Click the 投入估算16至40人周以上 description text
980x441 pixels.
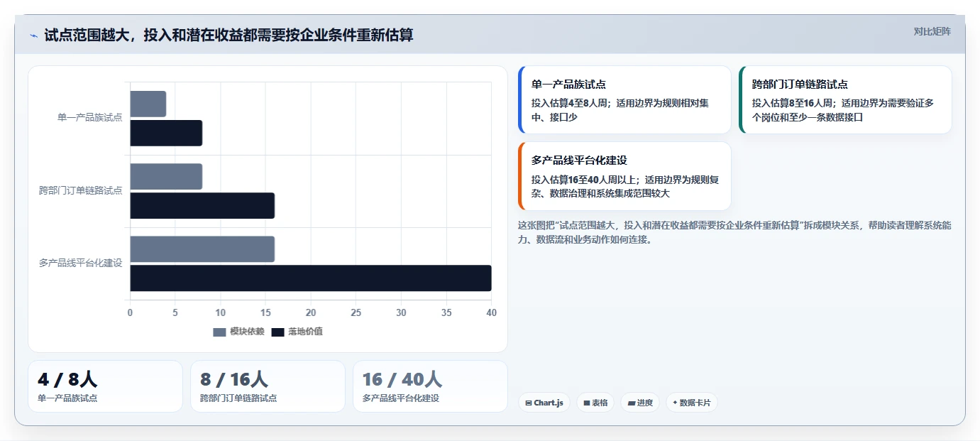625,186
